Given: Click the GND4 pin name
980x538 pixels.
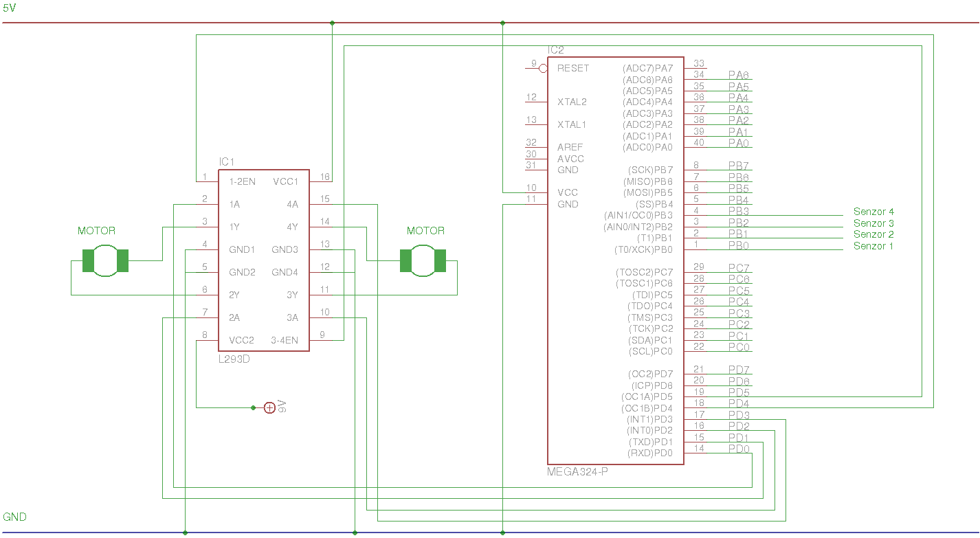Looking at the screenshot, I should 285,272.
